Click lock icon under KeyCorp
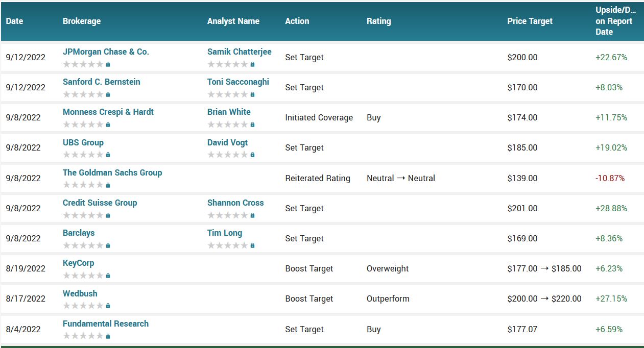 [108, 276]
